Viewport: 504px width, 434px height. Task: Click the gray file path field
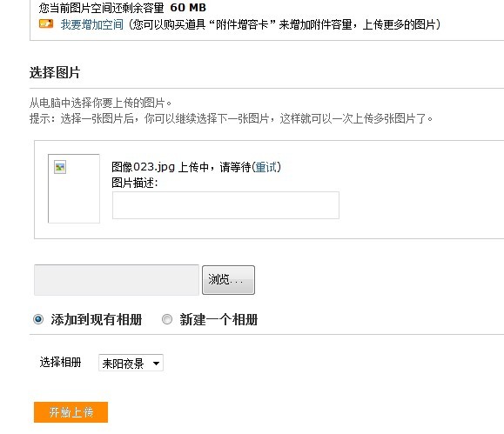[x=117, y=280]
